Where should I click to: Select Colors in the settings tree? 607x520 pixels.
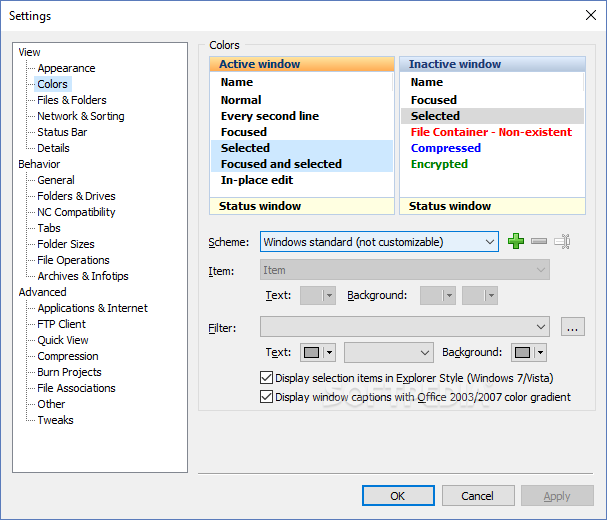pos(52,84)
